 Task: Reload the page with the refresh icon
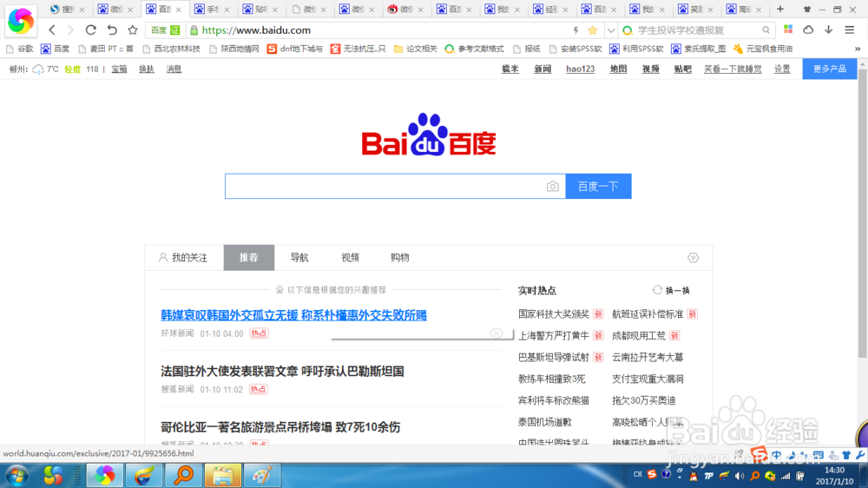91,30
